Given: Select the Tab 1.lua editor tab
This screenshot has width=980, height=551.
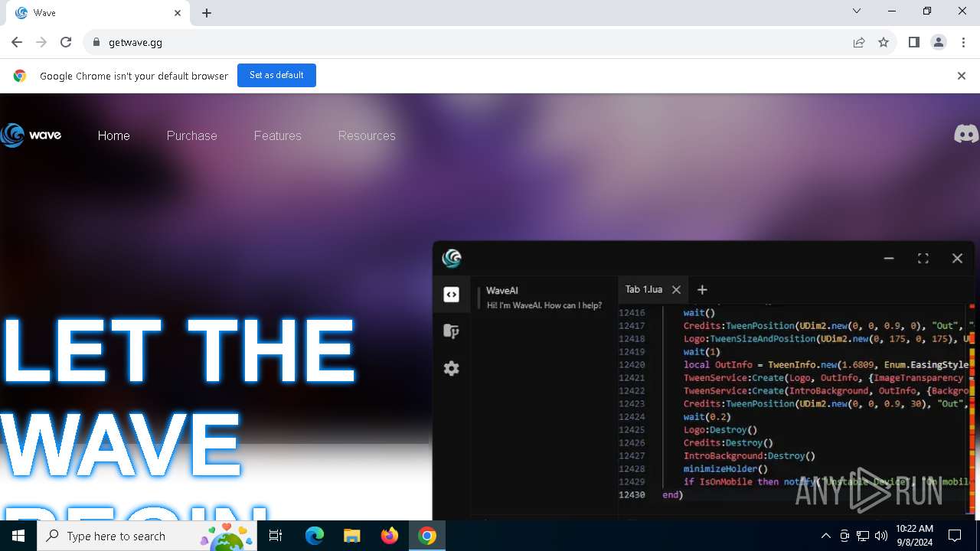Looking at the screenshot, I should 653,289.
